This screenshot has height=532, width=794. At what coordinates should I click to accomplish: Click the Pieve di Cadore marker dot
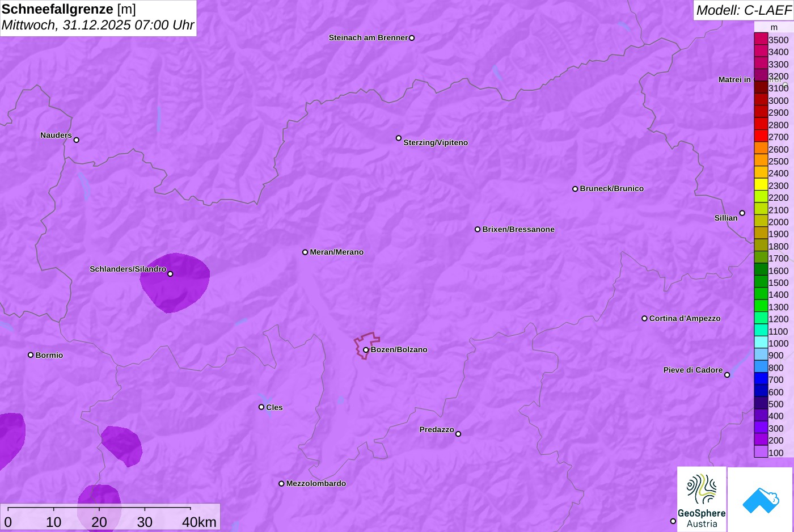point(727,375)
